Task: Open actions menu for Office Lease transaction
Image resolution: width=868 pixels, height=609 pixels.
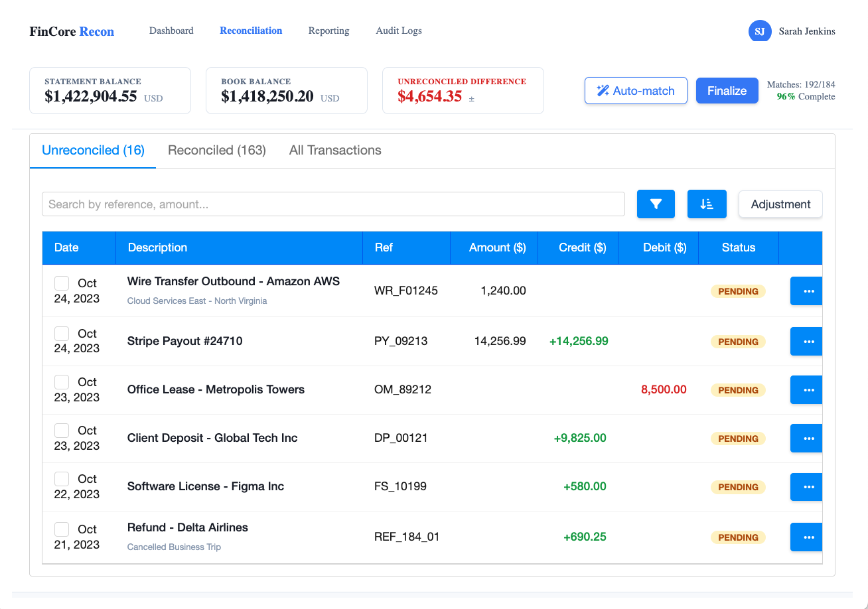Action: [806, 389]
